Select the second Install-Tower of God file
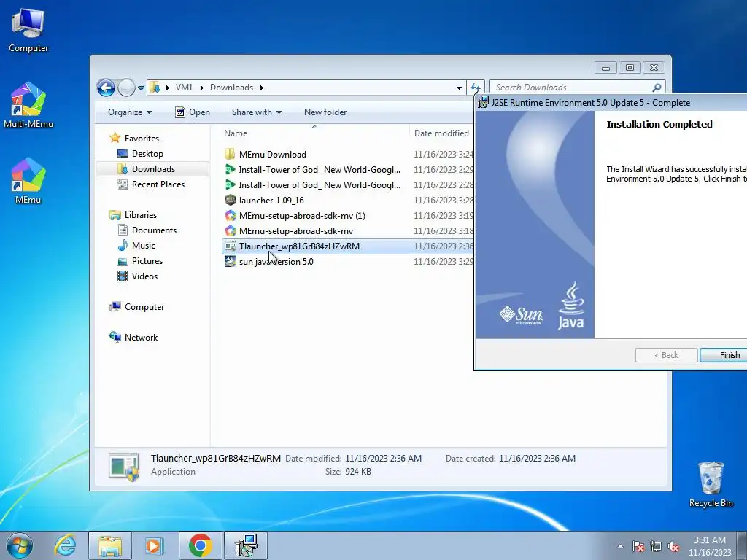This screenshot has width=747, height=560. 320,184
